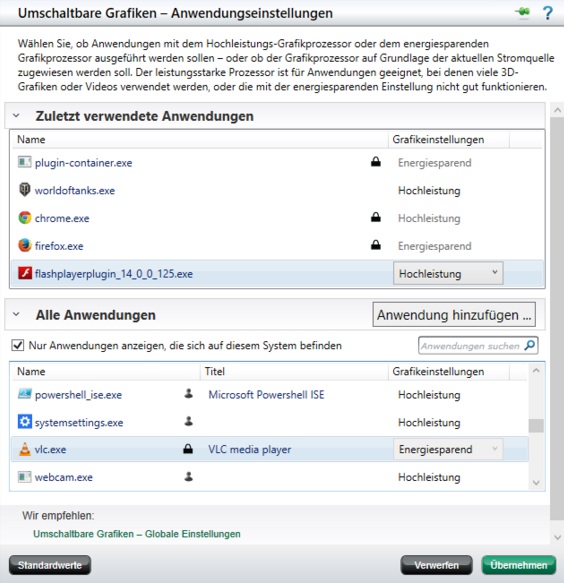Collapse the Alle Anwendungen section
Image resolution: width=572 pixels, height=583 pixels.
(16, 315)
